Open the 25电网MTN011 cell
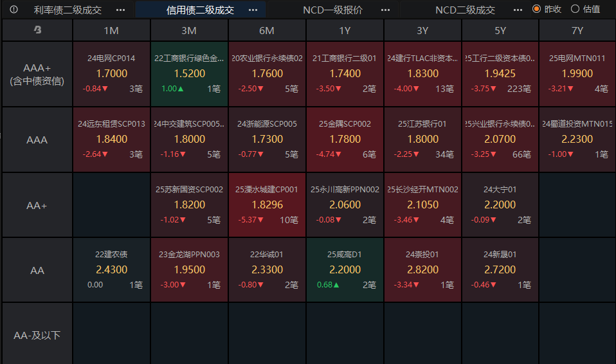 tap(577, 74)
